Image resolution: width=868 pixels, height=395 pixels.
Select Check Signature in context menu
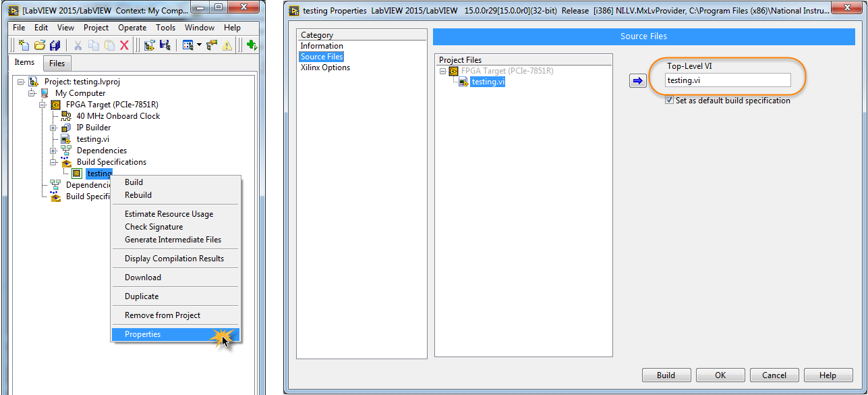tap(175, 227)
